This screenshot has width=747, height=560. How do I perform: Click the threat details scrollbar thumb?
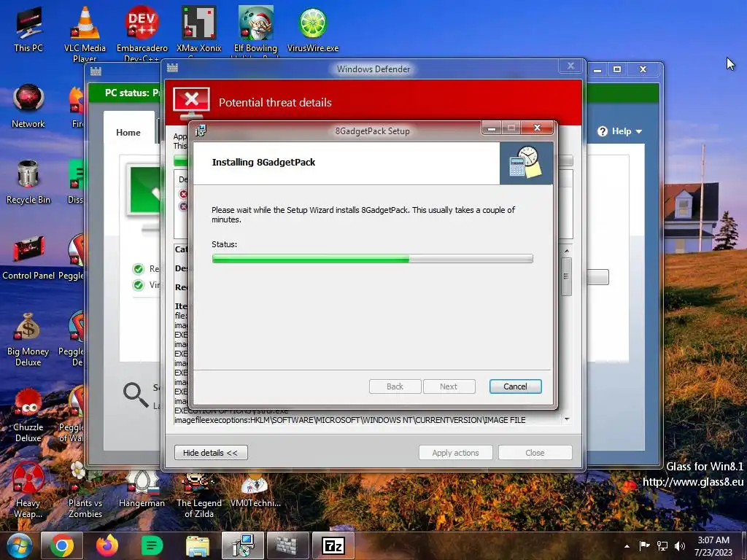566,276
